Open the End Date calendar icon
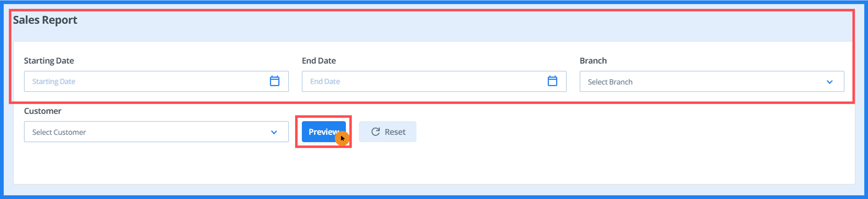The height and width of the screenshot is (199, 868). pos(552,81)
